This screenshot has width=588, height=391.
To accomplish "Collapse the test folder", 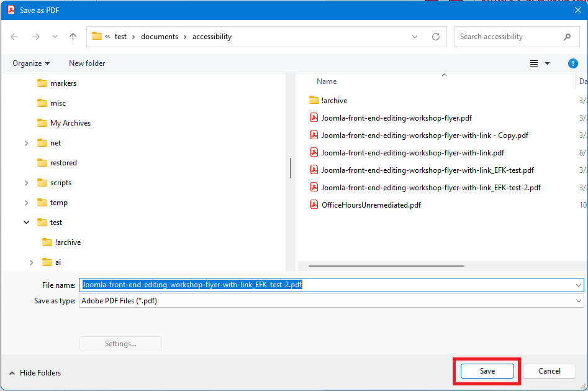I will pos(26,223).
